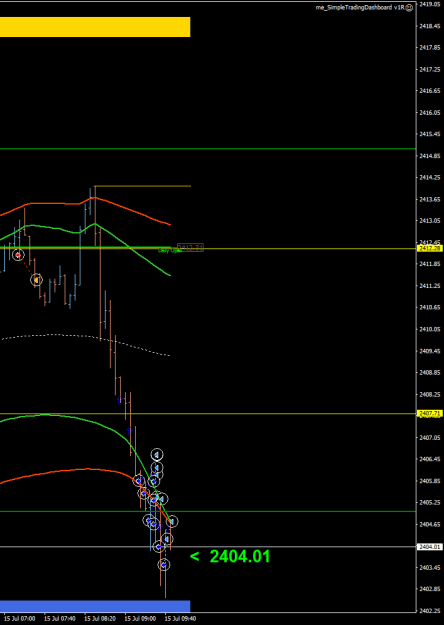444x625 pixels.
Task: Click the large green < 2404.01 price text
Action: pyautogui.click(x=230, y=556)
